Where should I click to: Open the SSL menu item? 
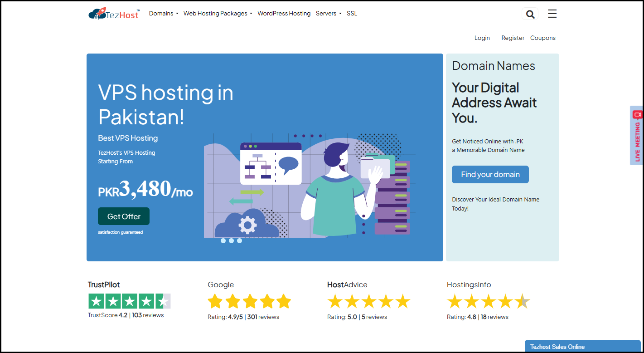pos(352,13)
